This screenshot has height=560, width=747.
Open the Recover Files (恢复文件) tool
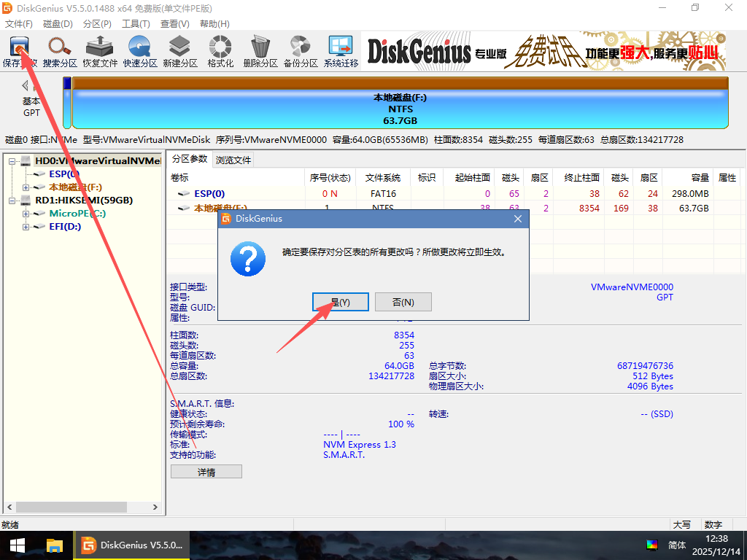[100, 51]
